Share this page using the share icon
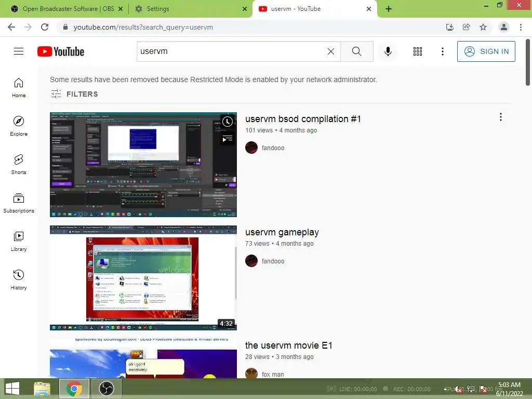This screenshot has width=532, height=399. click(x=467, y=27)
